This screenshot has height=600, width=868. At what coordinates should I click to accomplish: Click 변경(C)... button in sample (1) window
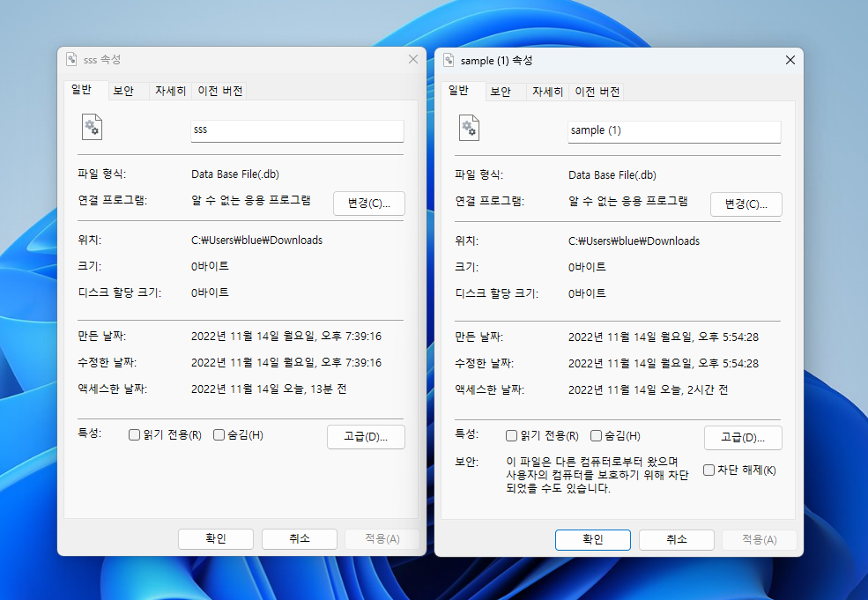point(746,204)
